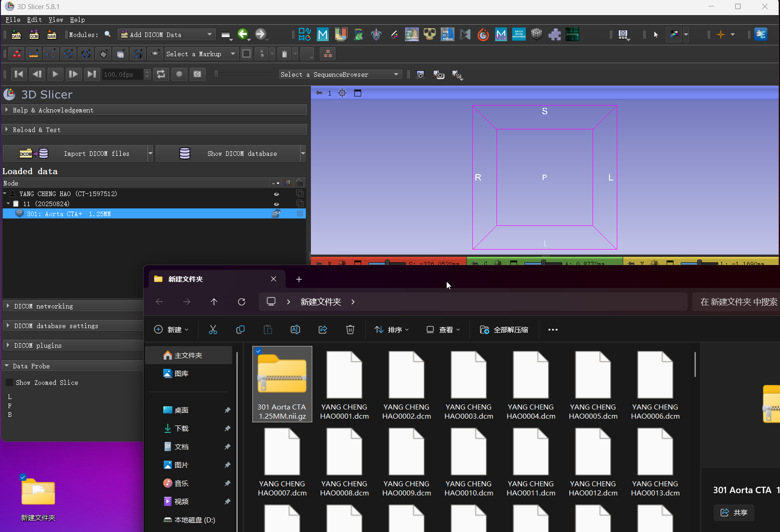Viewport: 780px width, 532px height.
Task: Toggle eye visibility for study 11 (20250824)
Action: [x=276, y=204]
